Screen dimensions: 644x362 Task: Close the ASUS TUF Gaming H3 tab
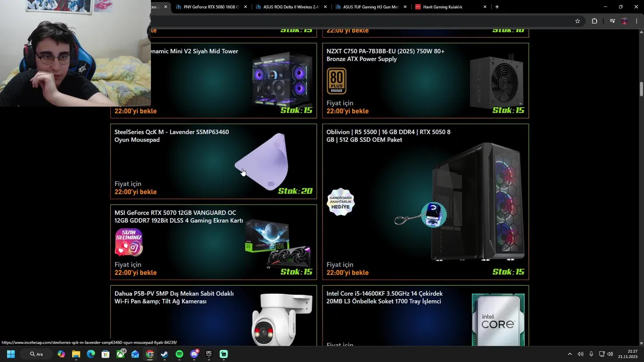(x=405, y=7)
